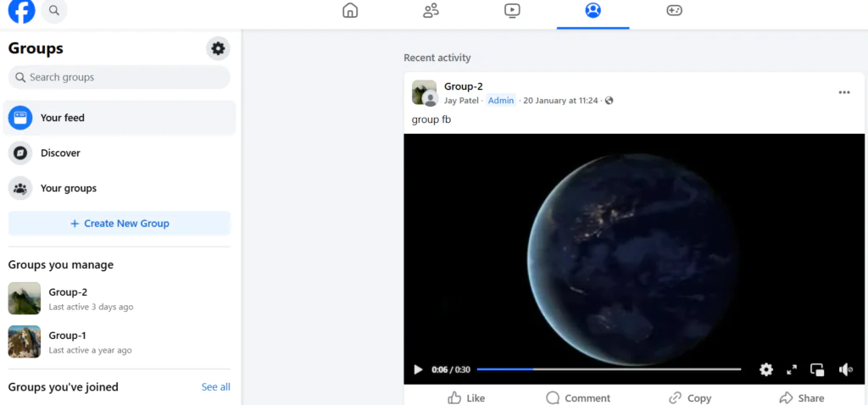Click See all joined groups link
Screen dimensions: 868x405
click(216, 387)
